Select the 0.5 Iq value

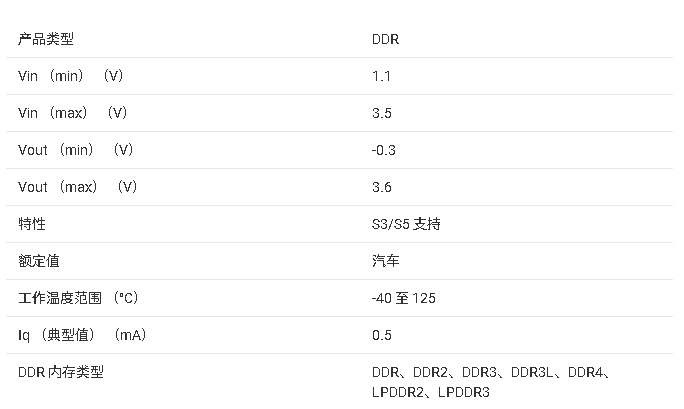click(382, 335)
